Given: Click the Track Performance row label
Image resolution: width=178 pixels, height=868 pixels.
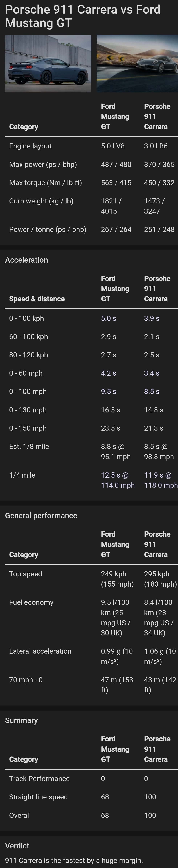Looking at the screenshot, I should (x=39, y=779).
